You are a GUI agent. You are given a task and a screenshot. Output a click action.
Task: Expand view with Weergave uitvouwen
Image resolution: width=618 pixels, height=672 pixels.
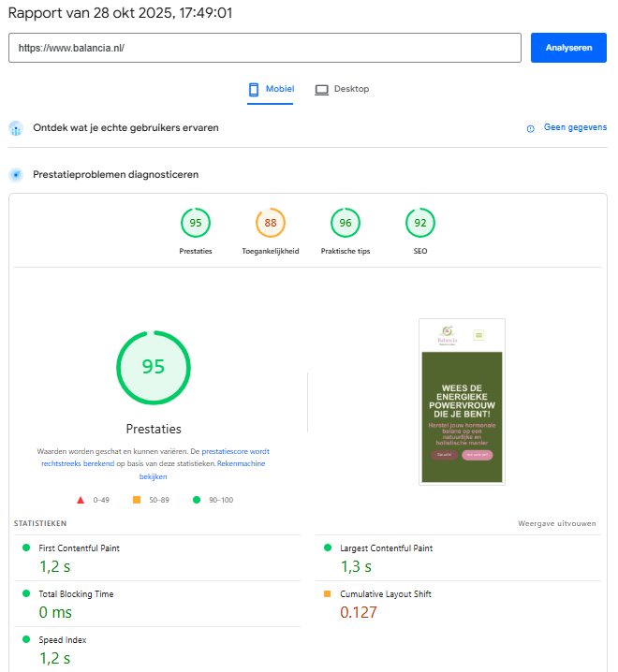pyautogui.click(x=556, y=523)
